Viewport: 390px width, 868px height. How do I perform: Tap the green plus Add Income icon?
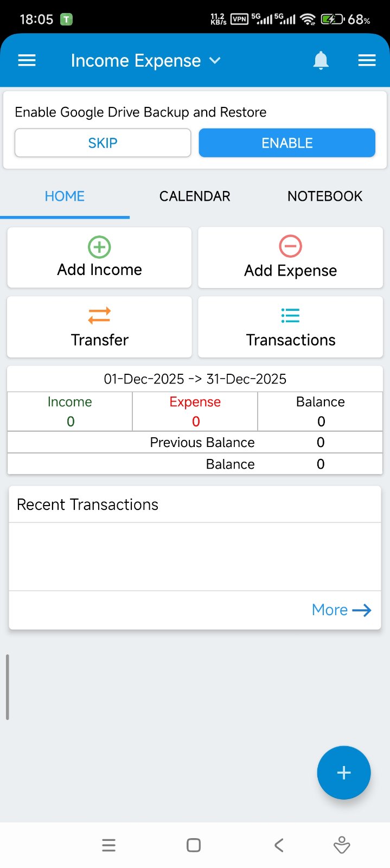99,247
